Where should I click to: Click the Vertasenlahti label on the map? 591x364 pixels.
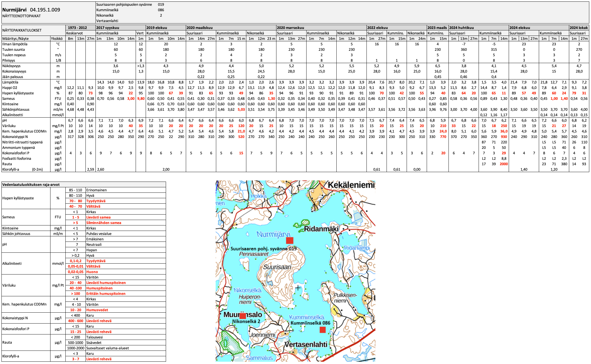tap(305, 344)
